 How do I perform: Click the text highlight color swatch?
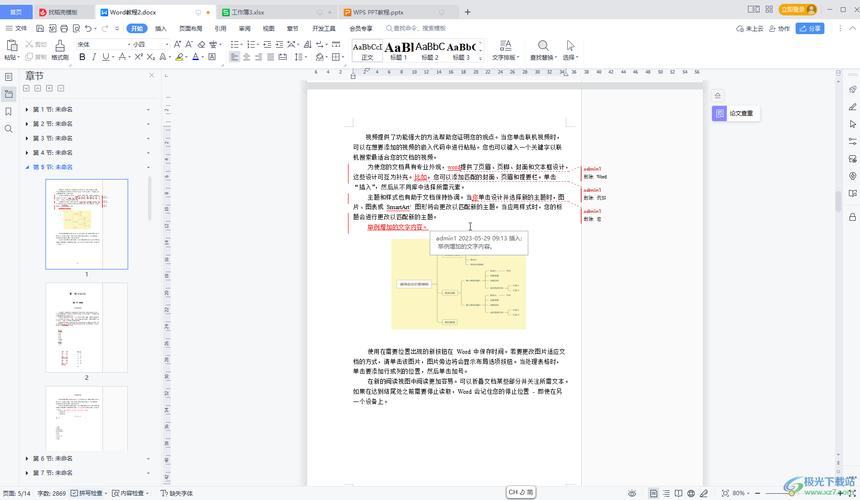[179, 57]
